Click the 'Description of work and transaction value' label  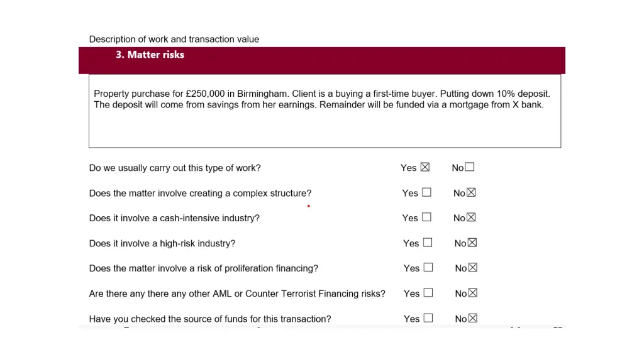click(x=174, y=39)
